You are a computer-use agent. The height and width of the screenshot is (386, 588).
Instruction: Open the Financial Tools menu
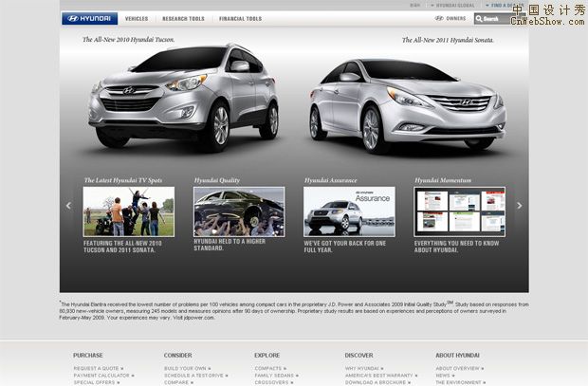240,18
